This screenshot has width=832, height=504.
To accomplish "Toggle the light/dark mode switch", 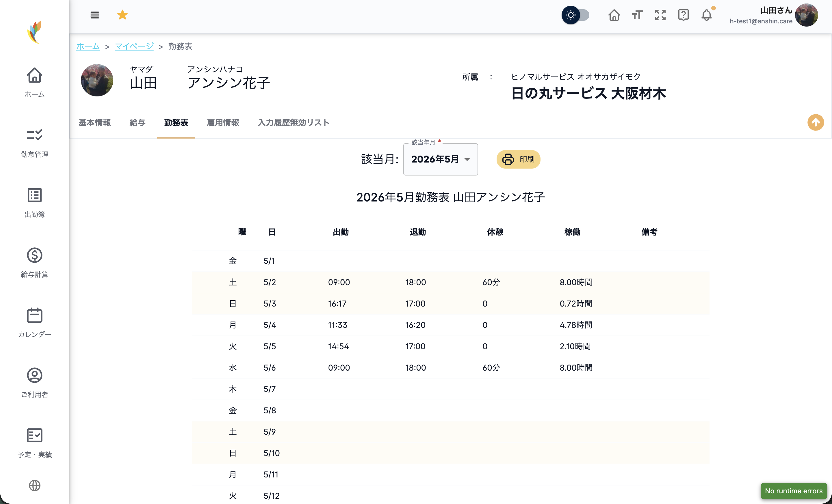I will point(575,15).
